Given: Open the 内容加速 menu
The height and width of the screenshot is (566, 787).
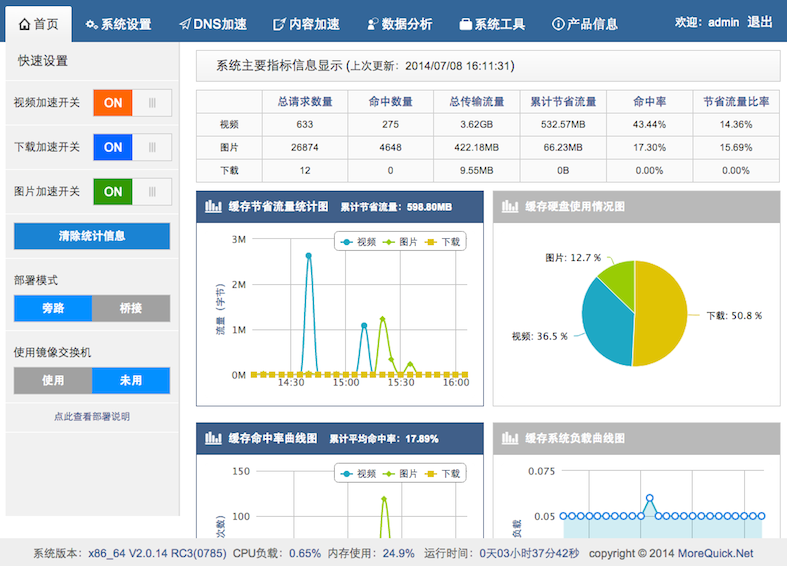Looking at the screenshot, I should [306, 24].
